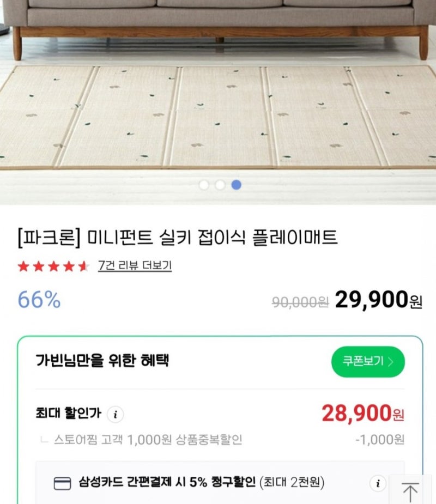Open coupons with the 쿠폰보기 button

[x=368, y=362]
